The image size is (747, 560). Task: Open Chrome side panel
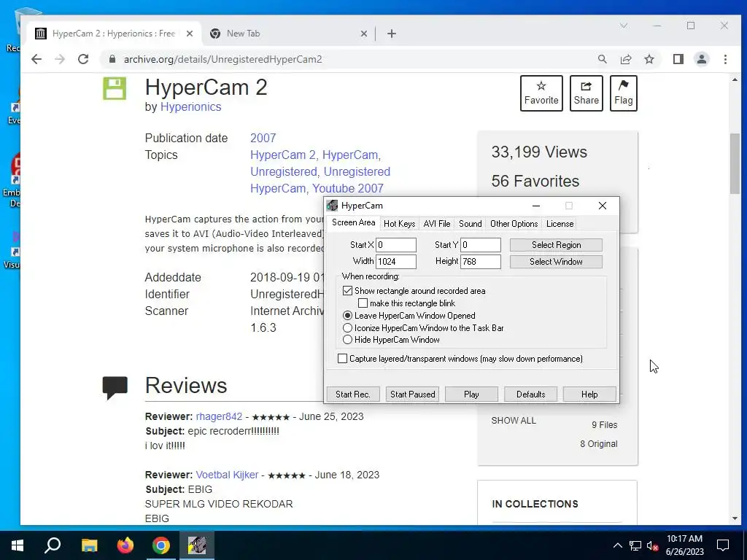pyautogui.click(x=678, y=59)
